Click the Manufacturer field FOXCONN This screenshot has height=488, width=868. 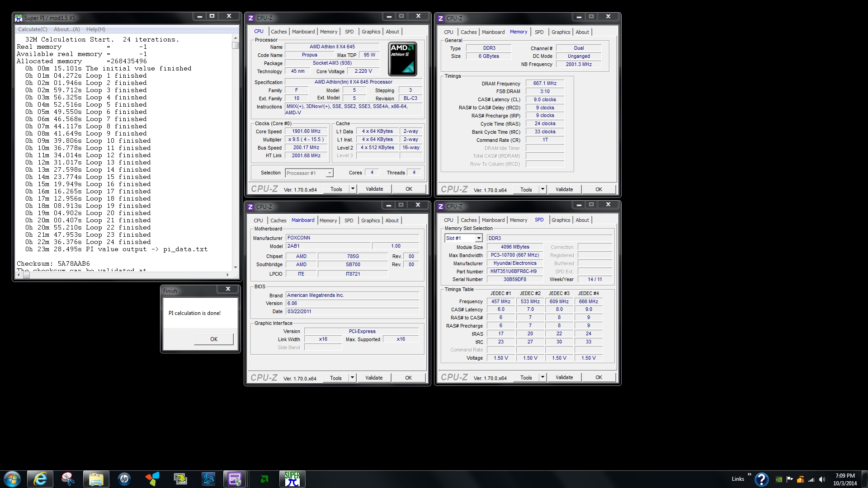[x=352, y=238]
